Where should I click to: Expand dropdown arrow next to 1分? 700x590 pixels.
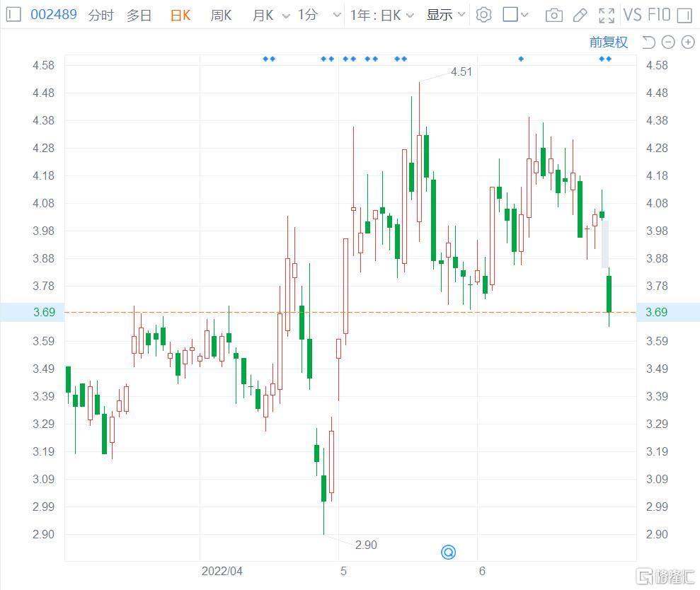click(337, 15)
